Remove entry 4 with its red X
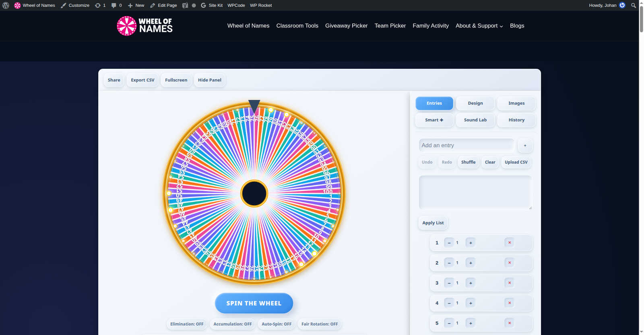644x335 pixels. click(510, 303)
